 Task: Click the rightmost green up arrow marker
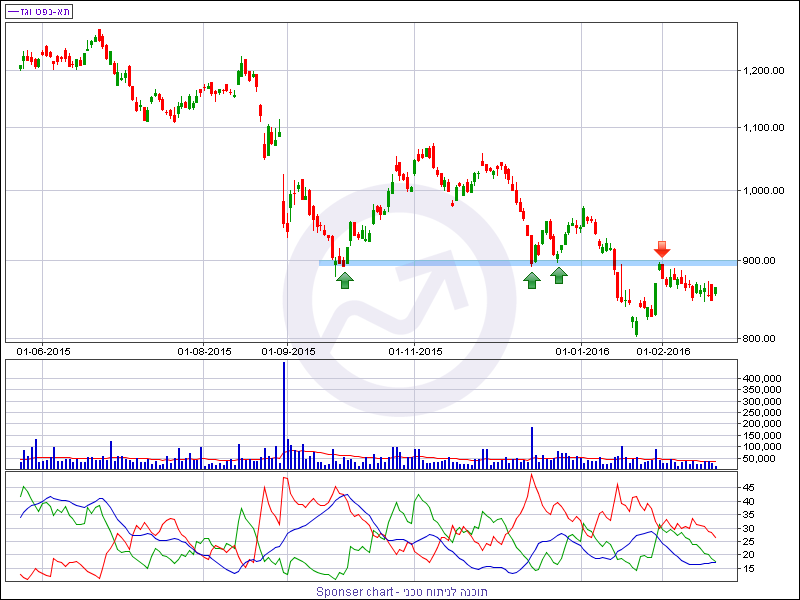[560, 274]
